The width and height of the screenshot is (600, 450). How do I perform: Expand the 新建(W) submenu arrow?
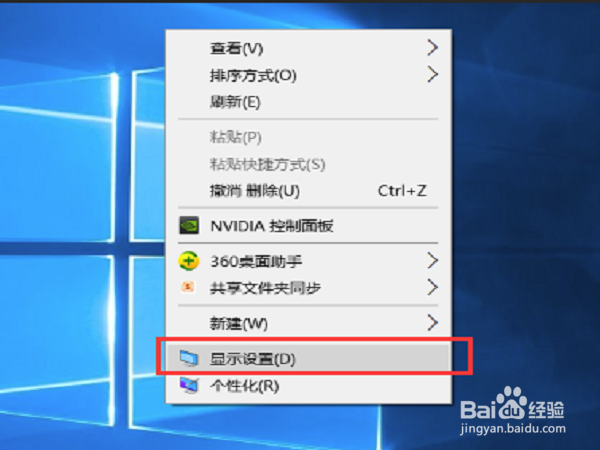point(432,323)
